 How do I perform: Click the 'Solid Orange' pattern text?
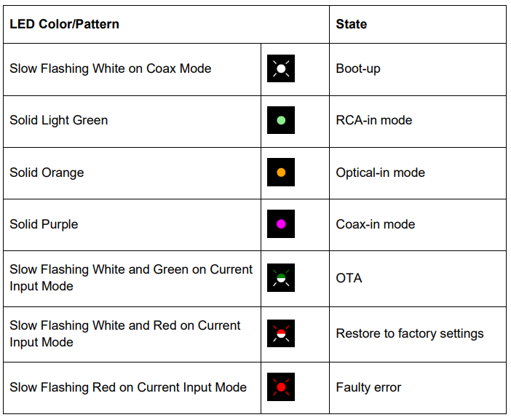pos(47,173)
